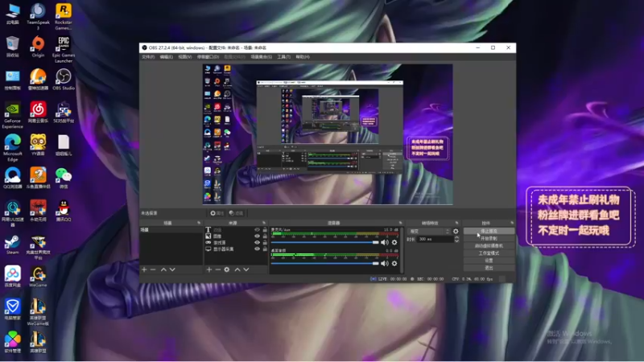
Task: Click the 启动虚拟摄像机 button
Action: coord(489,246)
